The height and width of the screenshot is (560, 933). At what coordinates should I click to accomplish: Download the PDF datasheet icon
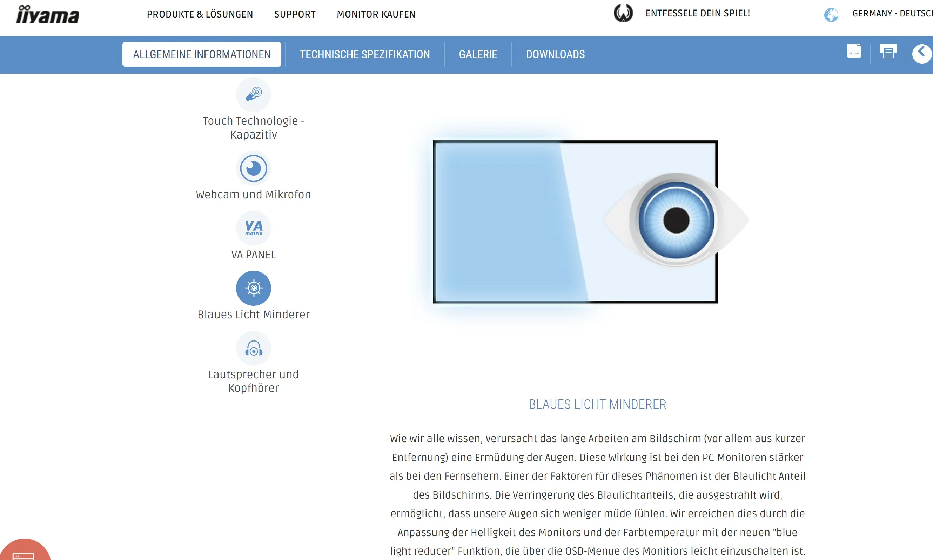pyautogui.click(x=854, y=51)
